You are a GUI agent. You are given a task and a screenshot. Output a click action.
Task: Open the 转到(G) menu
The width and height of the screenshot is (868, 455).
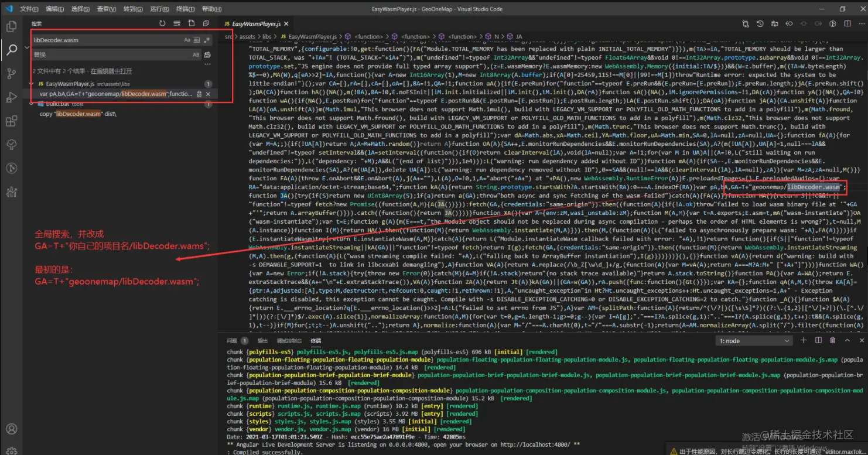[133, 9]
